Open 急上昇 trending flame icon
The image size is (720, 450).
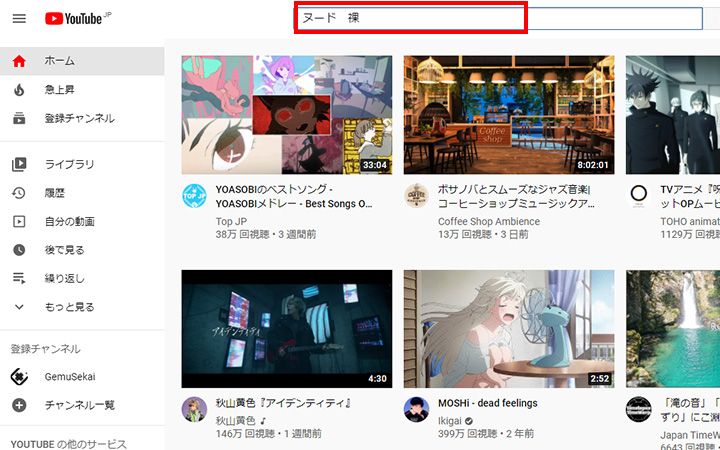pos(19,90)
